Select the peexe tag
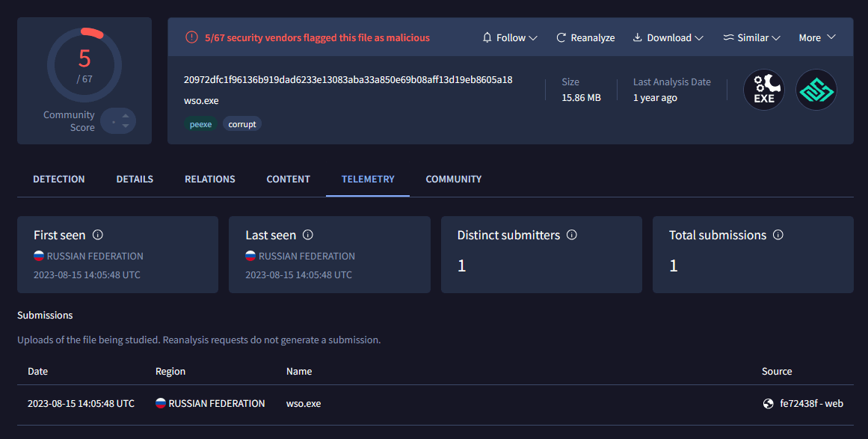Image resolution: width=868 pixels, height=439 pixels. 200,124
